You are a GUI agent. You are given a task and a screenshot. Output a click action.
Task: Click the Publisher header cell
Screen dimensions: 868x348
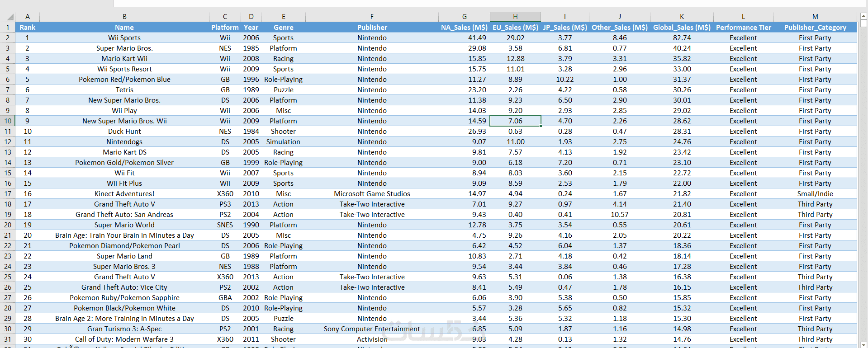[372, 28]
